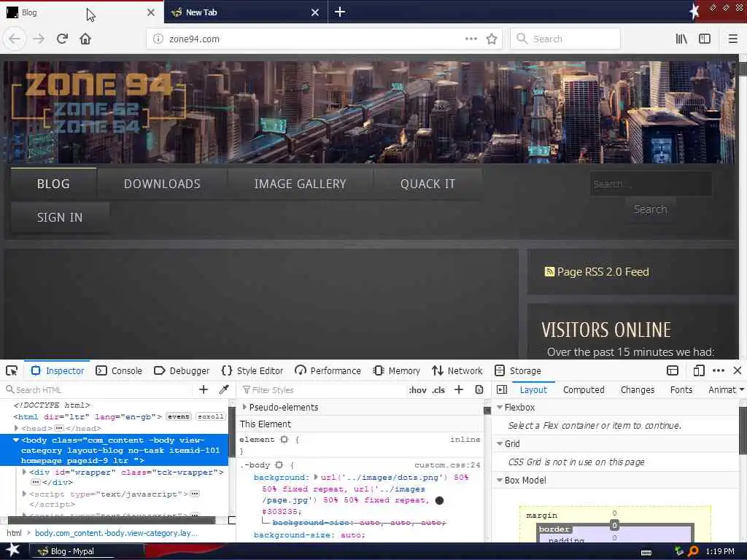Click the forward navigation arrow
This screenshot has width=747, height=560.
pos(39,39)
